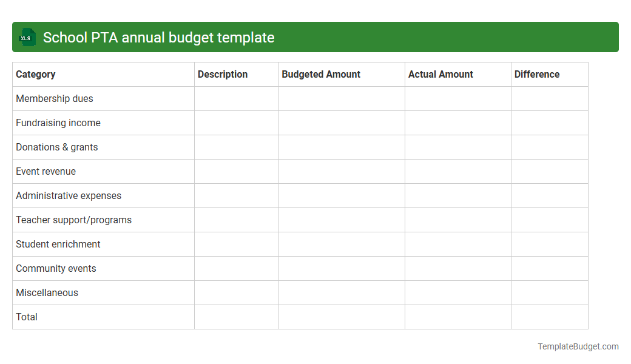Click the Miscellaneous category label
This screenshot has height=364, width=631.
(x=47, y=292)
